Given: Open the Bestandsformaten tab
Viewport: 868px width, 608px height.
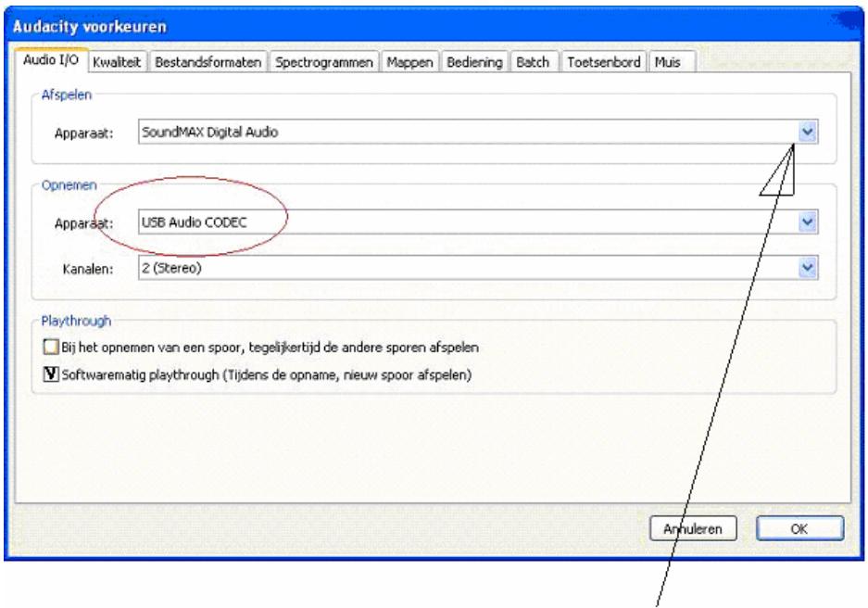Looking at the screenshot, I should [208, 62].
